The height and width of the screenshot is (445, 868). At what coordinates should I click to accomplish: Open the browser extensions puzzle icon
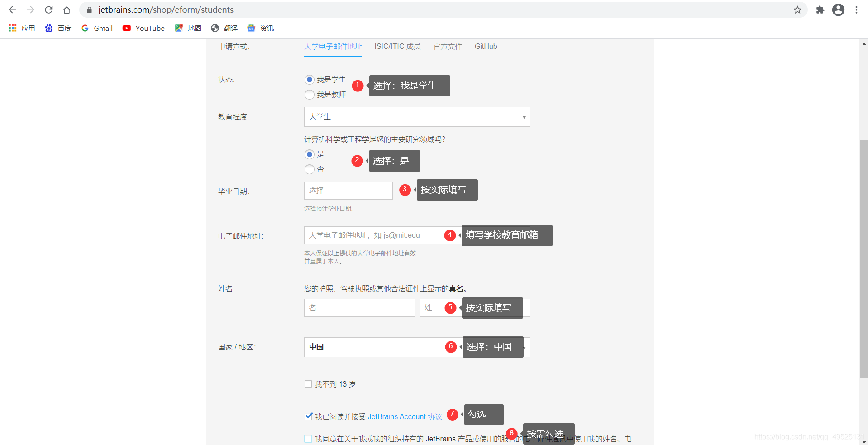tap(820, 10)
